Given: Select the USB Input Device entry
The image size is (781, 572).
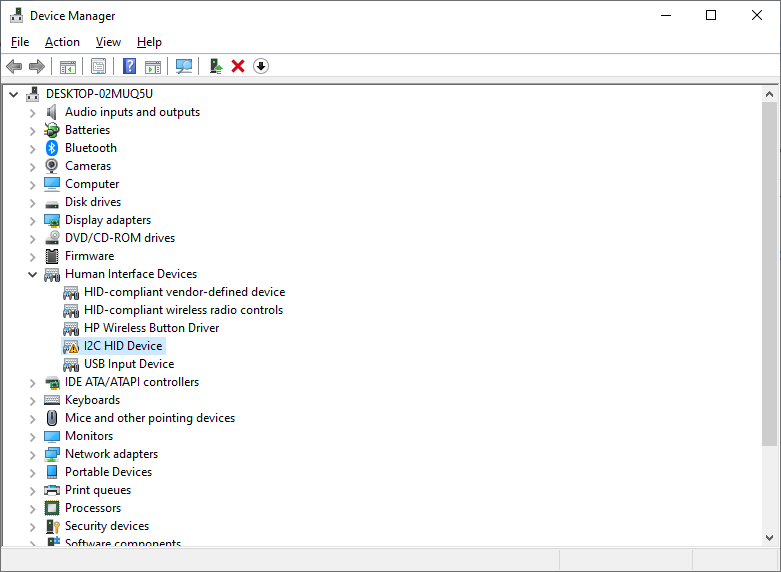Looking at the screenshot, I should [x=129, y=364].
